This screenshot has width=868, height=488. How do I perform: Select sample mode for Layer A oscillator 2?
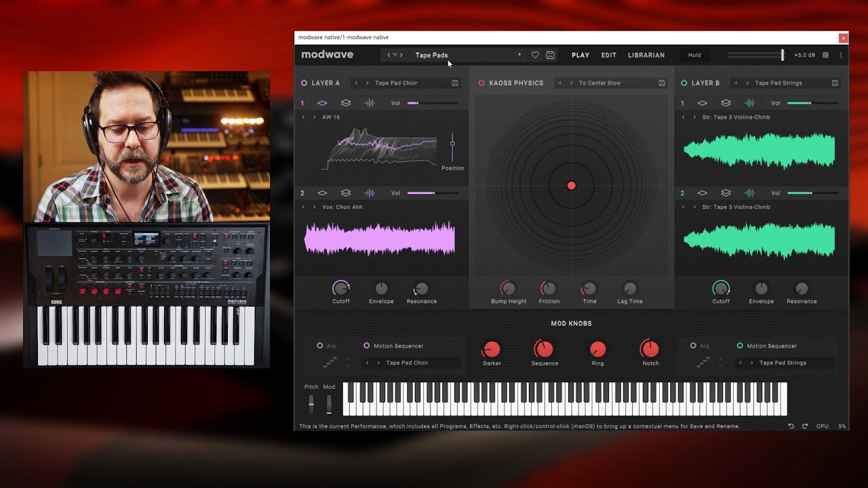pyautogui.click(x=370, y=193)
